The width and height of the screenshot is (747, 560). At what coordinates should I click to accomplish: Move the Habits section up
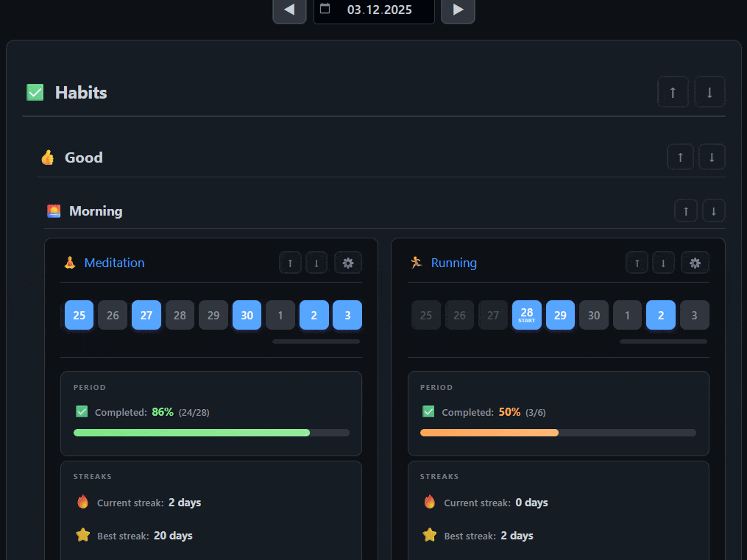[x=673, y=92]
